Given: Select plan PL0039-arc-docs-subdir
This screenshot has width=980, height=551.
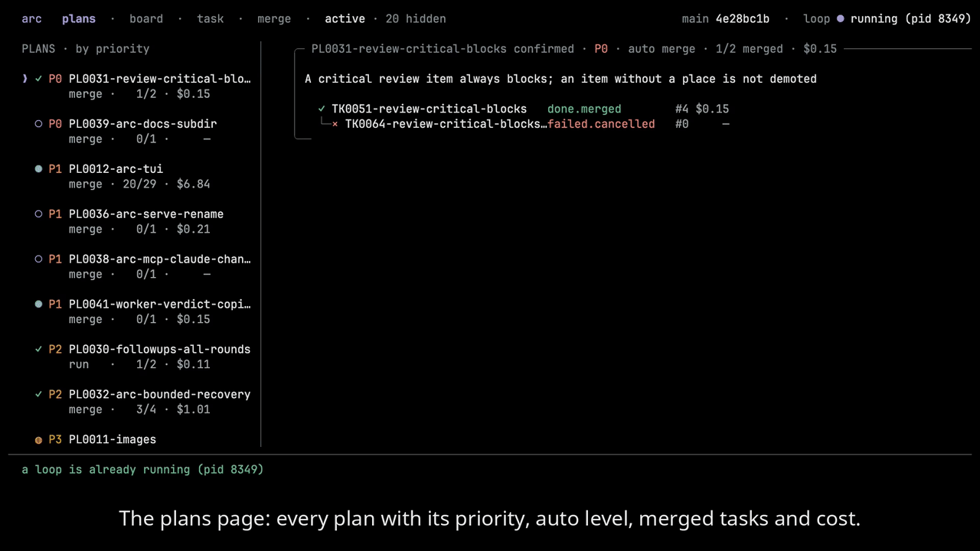Looking at the screenshot, I should [x=142, y=124].
